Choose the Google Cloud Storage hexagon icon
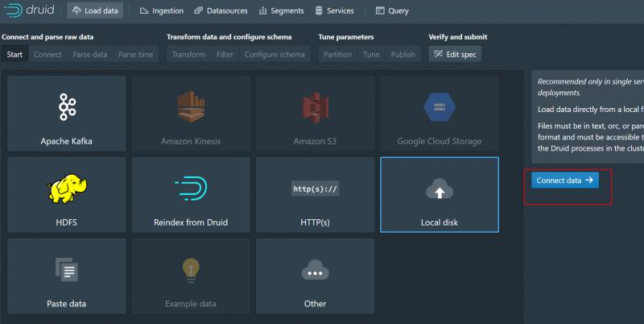Screen dimensions: 644x324 (439, 107)
